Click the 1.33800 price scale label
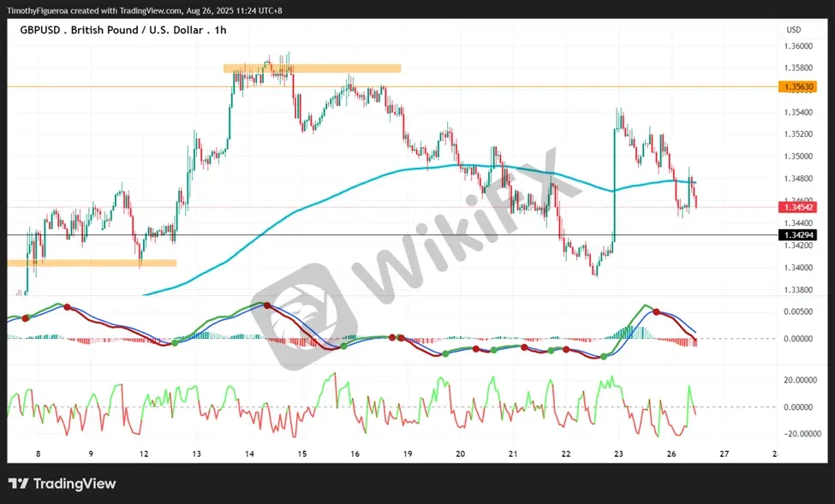The width and height of the screenshot is (835, 504). (x=798, y=290)
